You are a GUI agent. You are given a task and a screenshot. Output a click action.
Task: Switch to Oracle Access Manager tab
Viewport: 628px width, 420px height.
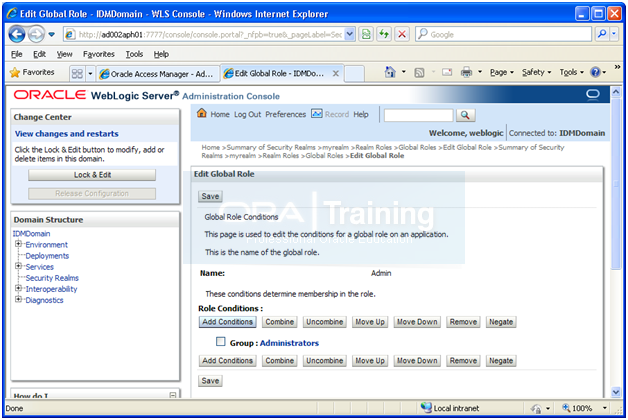tap(158, 74)
